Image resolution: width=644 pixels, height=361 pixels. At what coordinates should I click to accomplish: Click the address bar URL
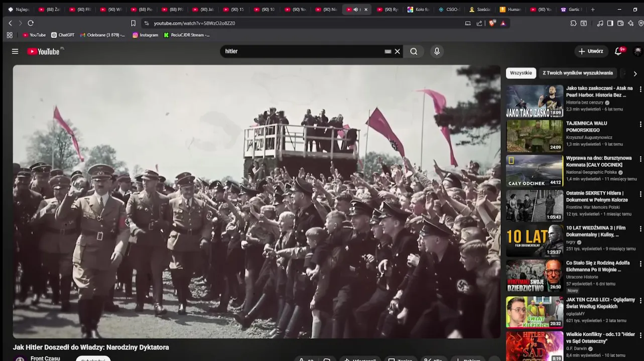tap(194, 23)
